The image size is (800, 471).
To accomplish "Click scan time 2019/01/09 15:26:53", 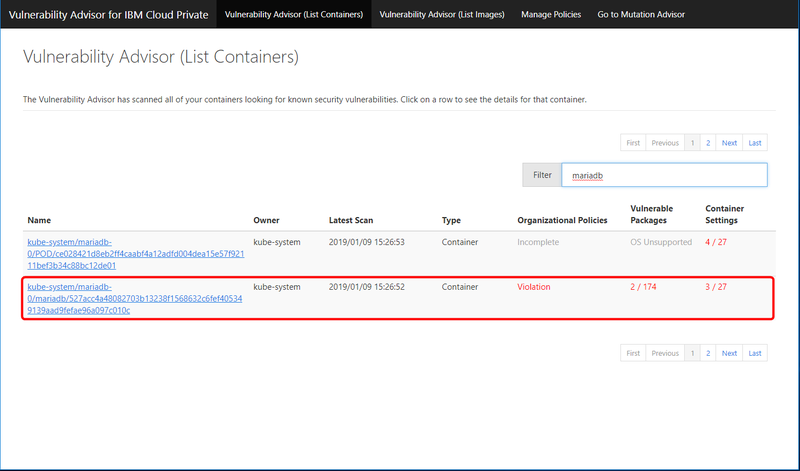I will tap(366, 242).
